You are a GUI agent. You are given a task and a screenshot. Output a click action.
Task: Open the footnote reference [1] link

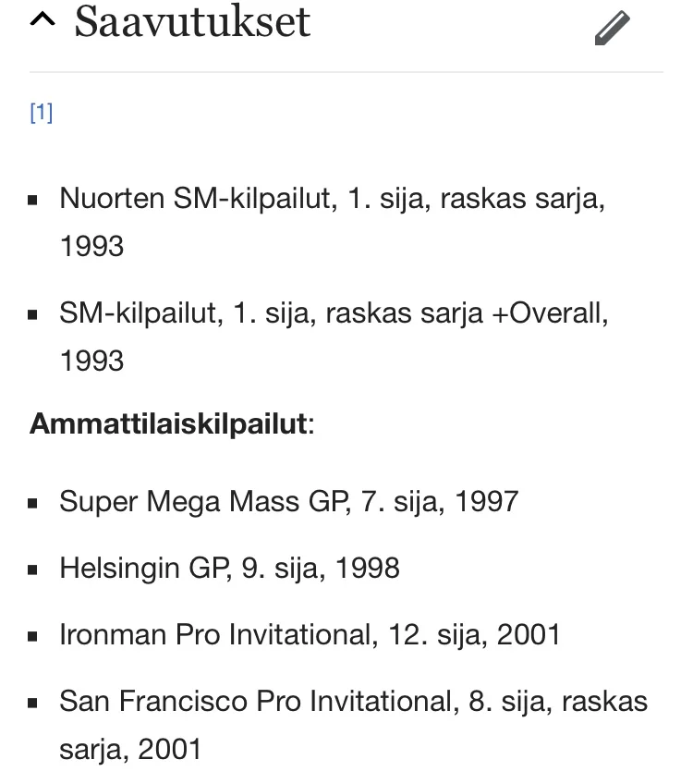click(42, 113)
